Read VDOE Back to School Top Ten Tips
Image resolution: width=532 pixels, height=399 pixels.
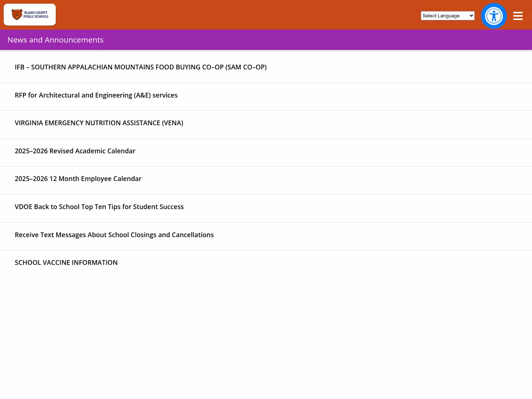pyautogui.click(x=99, y=207)
